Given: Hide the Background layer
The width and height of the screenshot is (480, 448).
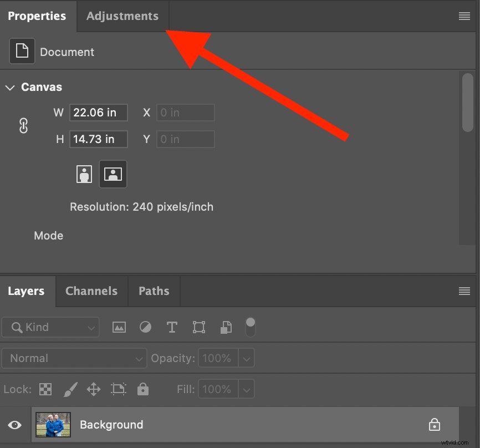Looking at the screenshot, I should tap(14, 425).
